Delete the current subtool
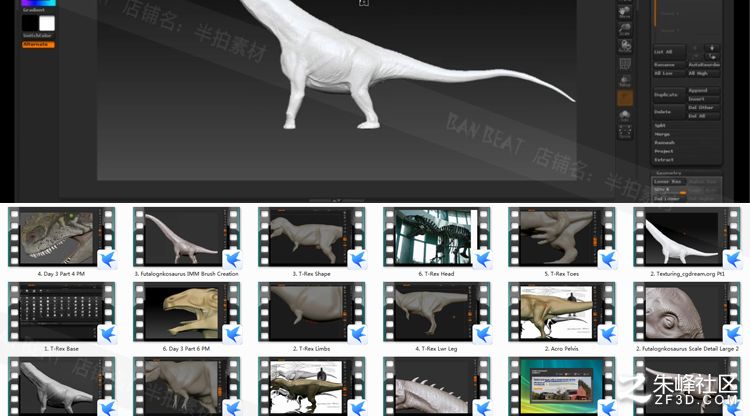750x416 pixels. [x=670, y=112]
